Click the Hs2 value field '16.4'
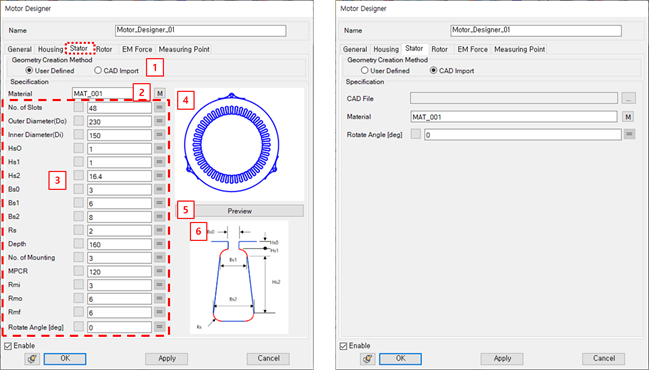 pyautogui.click(x=119, y=176)
